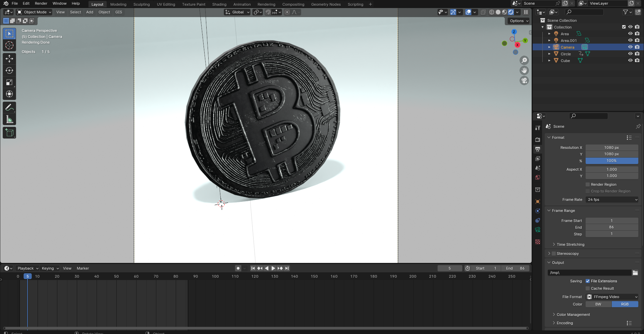This screenshot has height=334, width=644.
Task: Open the Frame Rate 24 fps dropdown
Action: [612, 200]
